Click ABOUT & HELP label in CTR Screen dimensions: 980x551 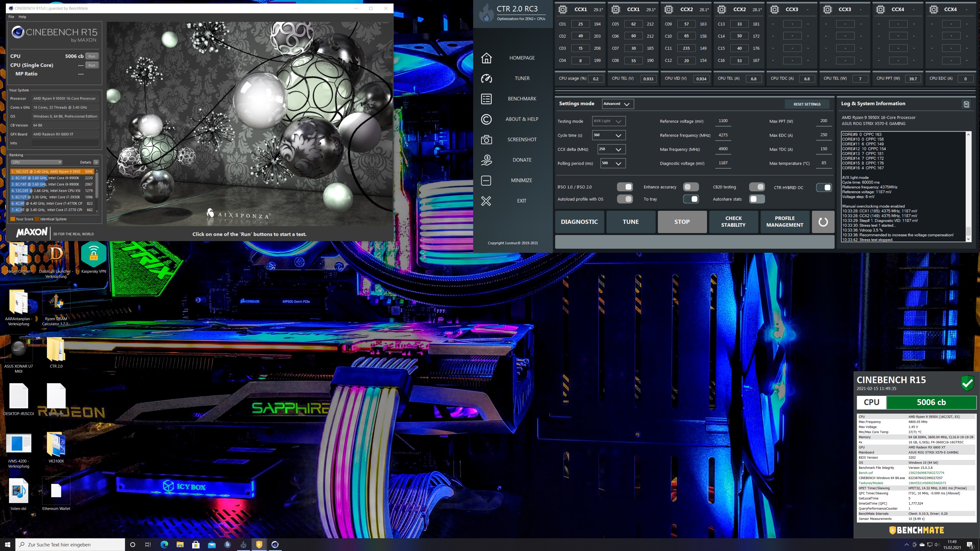(522, 119)
